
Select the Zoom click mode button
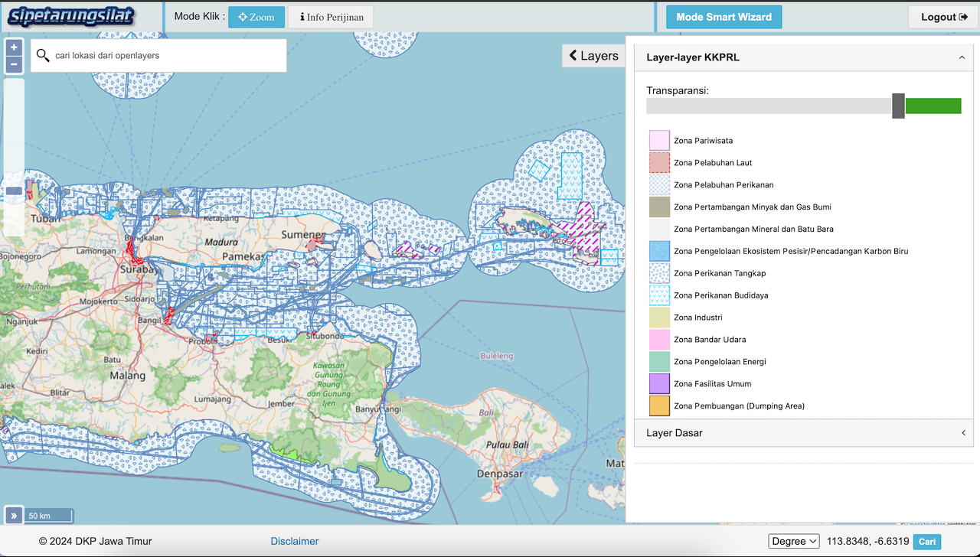click(x=256, y=17)
